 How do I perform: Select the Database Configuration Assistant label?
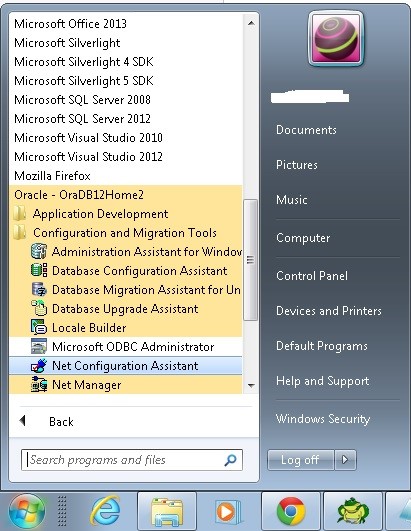coord(139,271)
